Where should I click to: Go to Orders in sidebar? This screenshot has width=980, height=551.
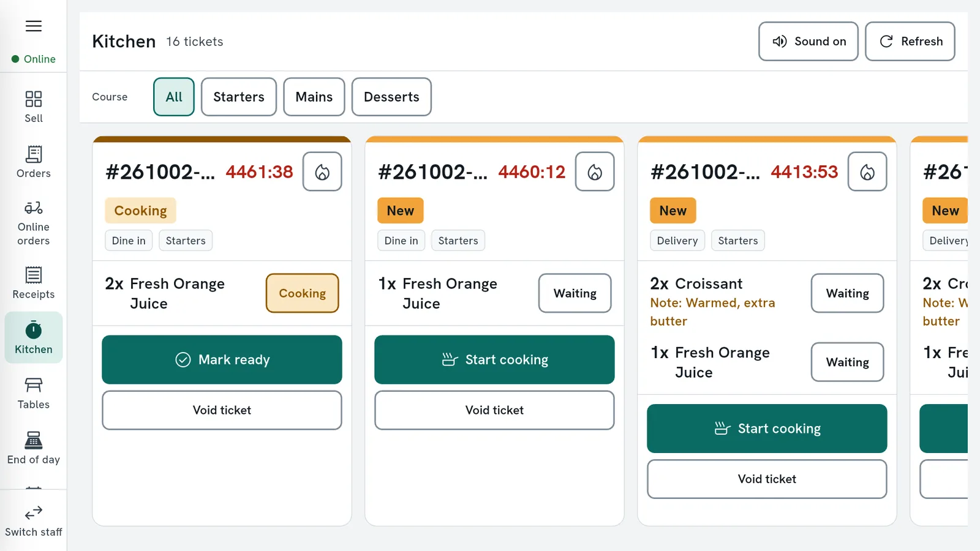point(34,162)
